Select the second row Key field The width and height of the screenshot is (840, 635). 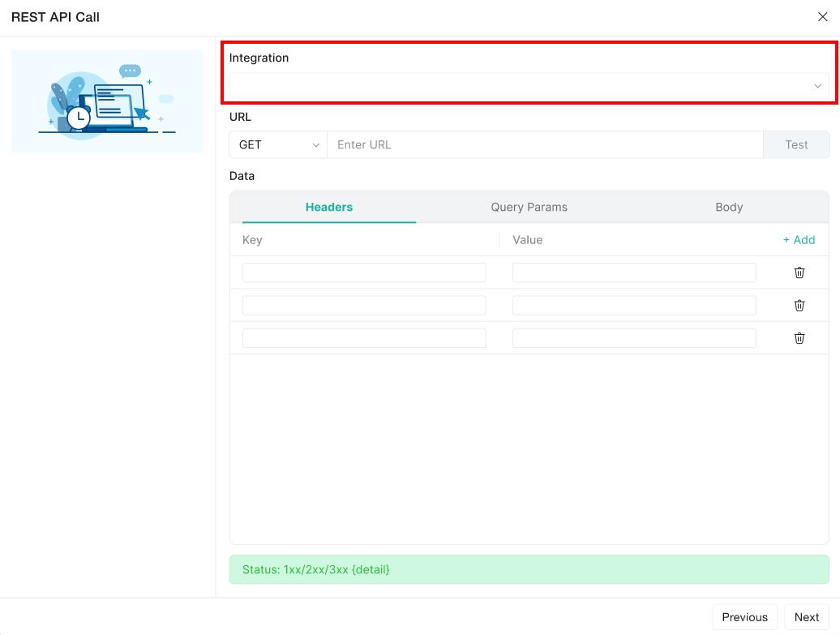coord(364,305)
